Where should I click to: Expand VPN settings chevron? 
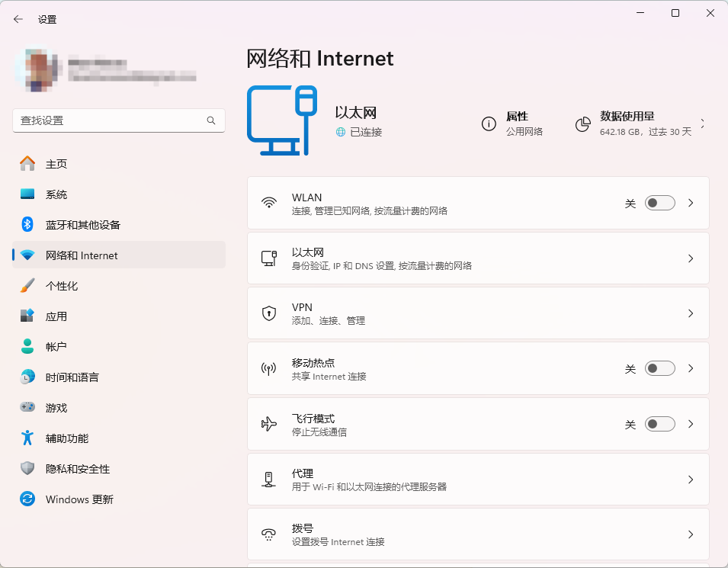691,313
